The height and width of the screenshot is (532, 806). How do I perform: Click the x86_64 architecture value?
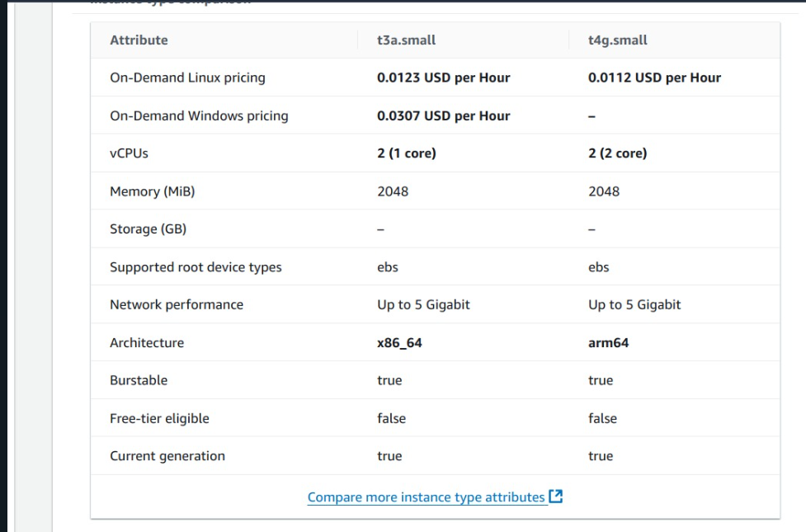399,343
